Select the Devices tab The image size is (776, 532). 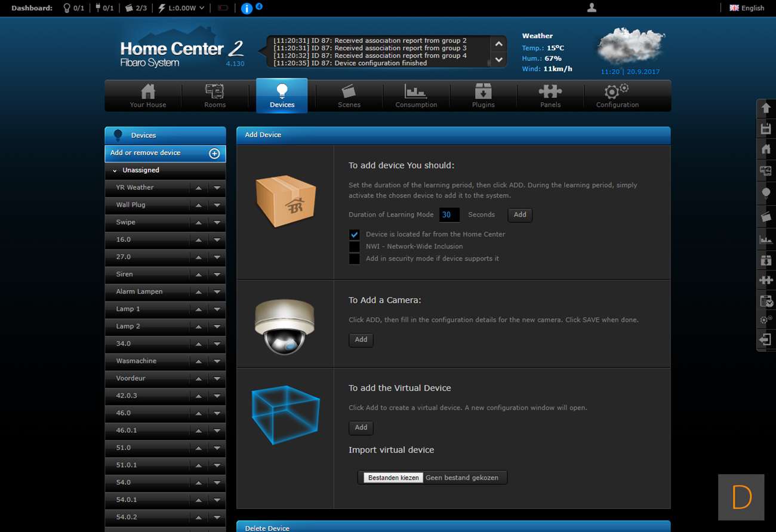(x=282, y=96)
